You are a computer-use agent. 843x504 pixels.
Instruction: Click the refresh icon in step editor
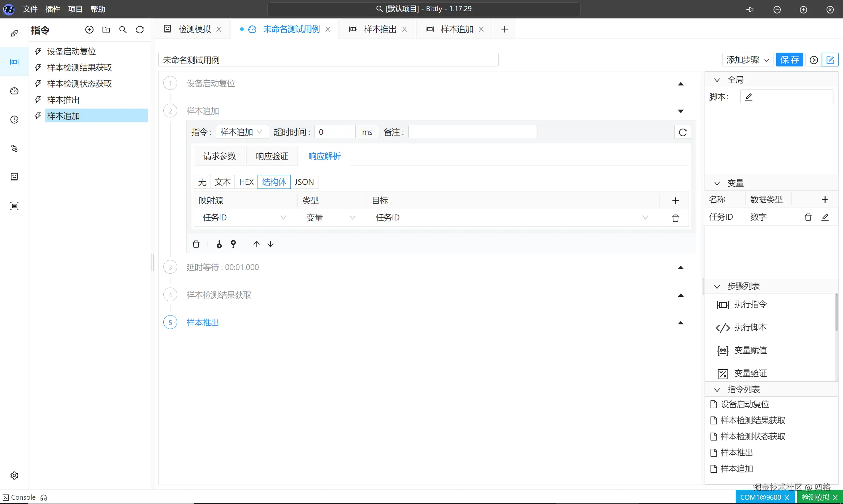[x=683, y=132]
